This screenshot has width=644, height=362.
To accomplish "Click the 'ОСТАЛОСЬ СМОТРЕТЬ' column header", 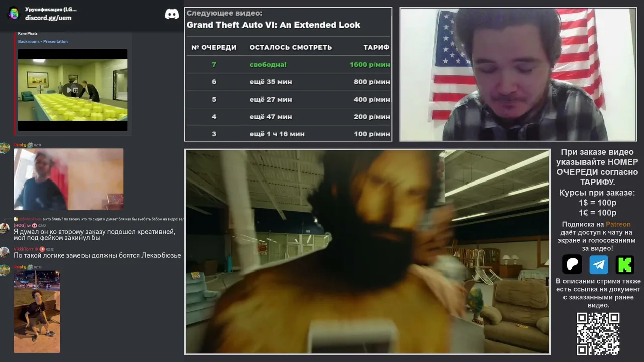I will click(x=290, y=47).
